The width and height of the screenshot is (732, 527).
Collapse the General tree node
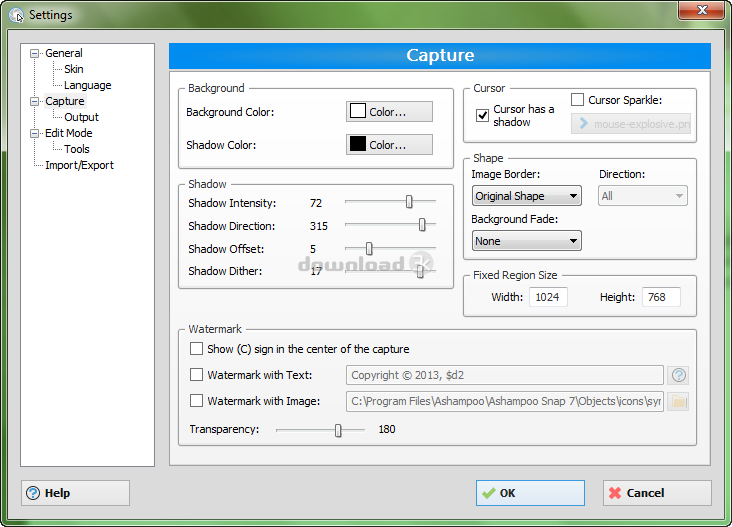point(34,53)
